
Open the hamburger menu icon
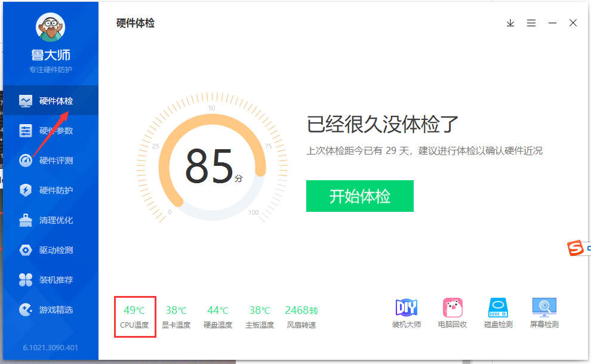[x=531, y=23]
